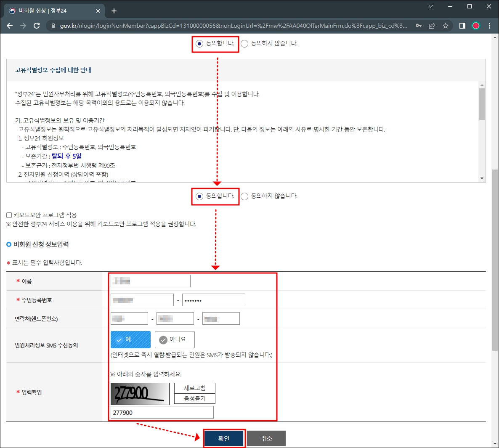
Task: Open the share icon in the address bar
Action: 432,25
